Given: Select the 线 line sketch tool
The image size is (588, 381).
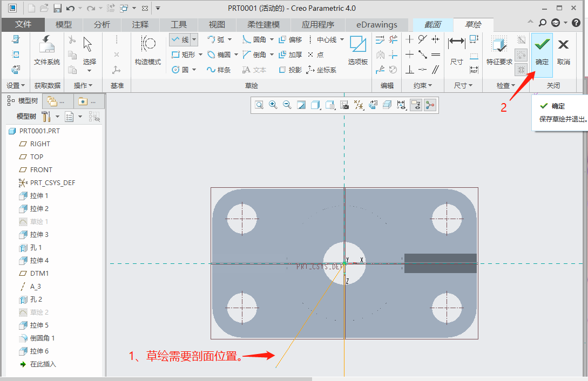Looking at the screenshot, I should (x=180, y=39).
